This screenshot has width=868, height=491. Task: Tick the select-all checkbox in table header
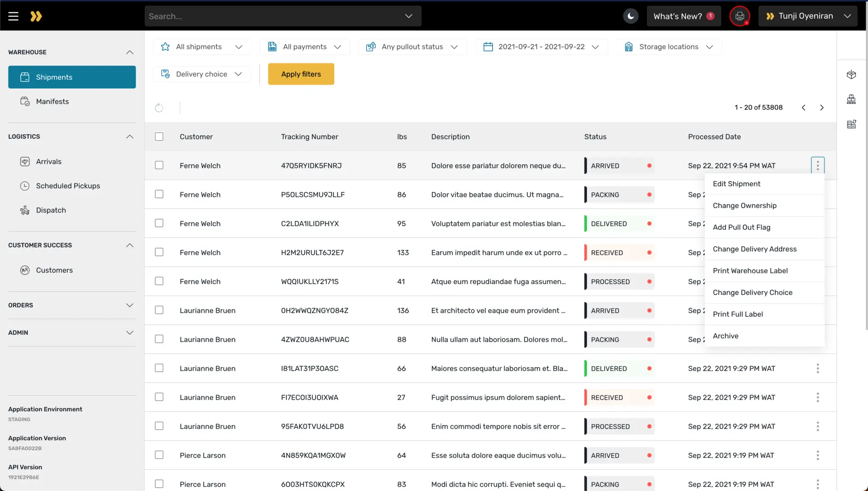[159, 137]
